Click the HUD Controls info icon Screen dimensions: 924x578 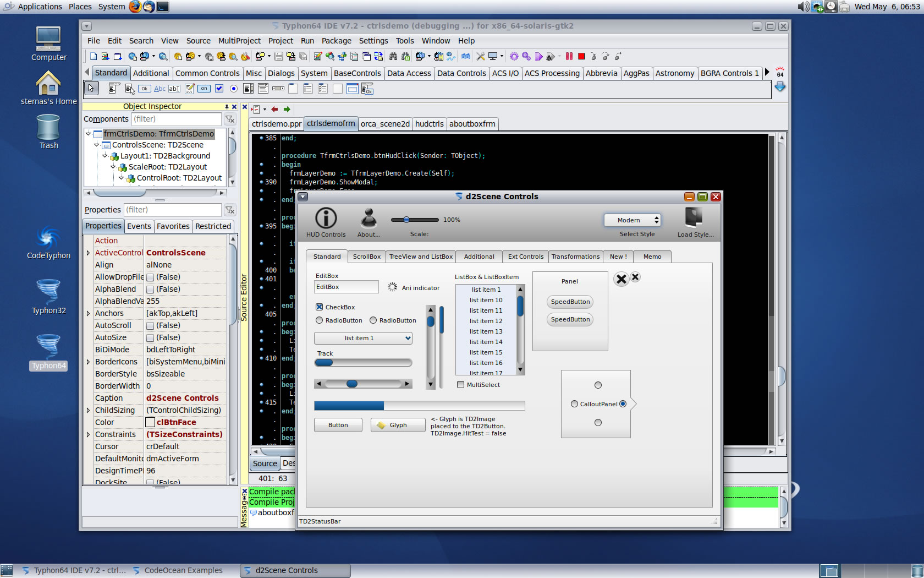[x=326, y=218]
